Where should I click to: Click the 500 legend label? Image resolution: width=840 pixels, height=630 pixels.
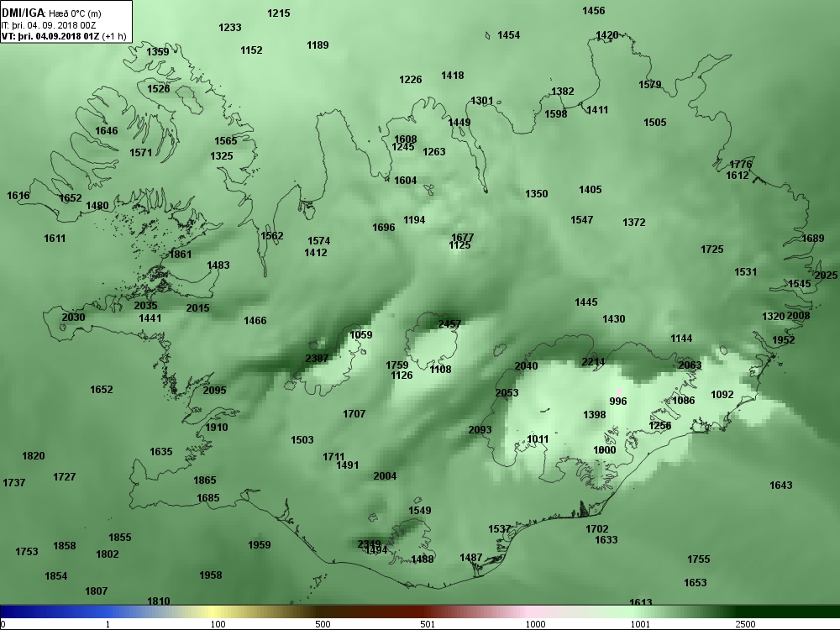tap(323, 624)
